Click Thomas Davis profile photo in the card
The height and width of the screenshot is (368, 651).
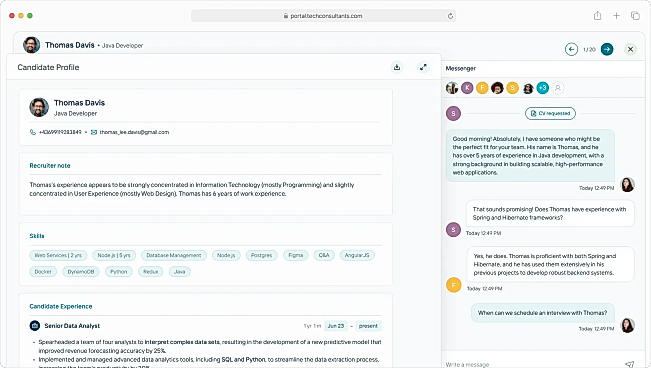tap(39, 108)
